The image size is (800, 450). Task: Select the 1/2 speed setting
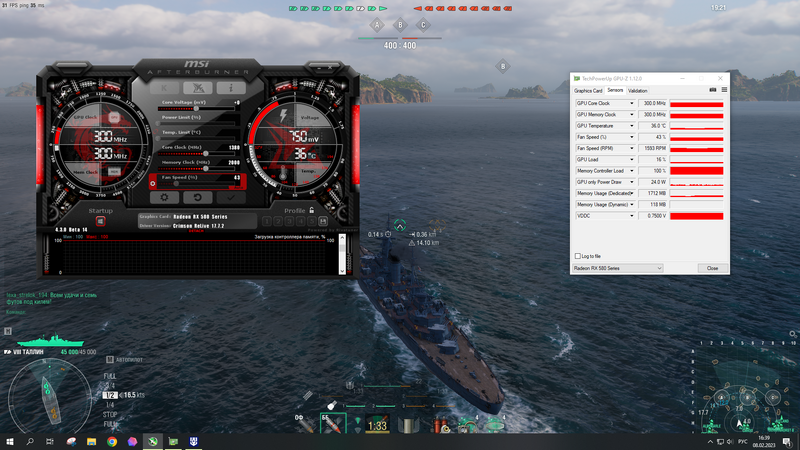click(x=110, y=395)
